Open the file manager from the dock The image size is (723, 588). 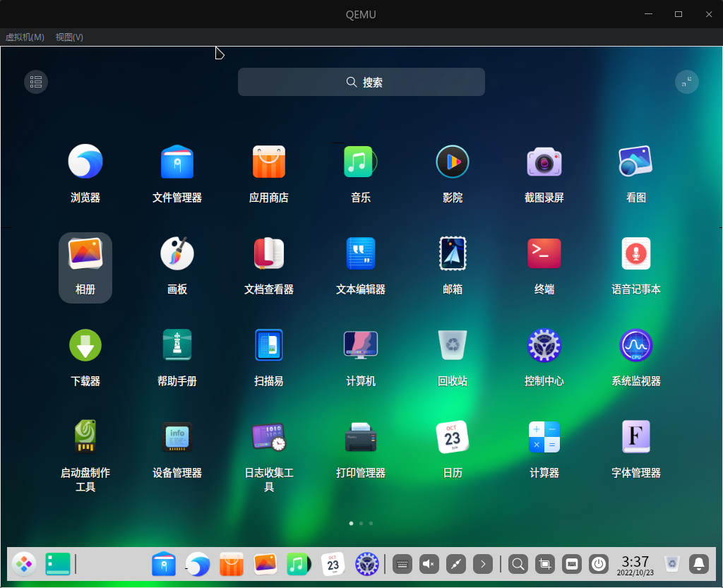[164, 564]
